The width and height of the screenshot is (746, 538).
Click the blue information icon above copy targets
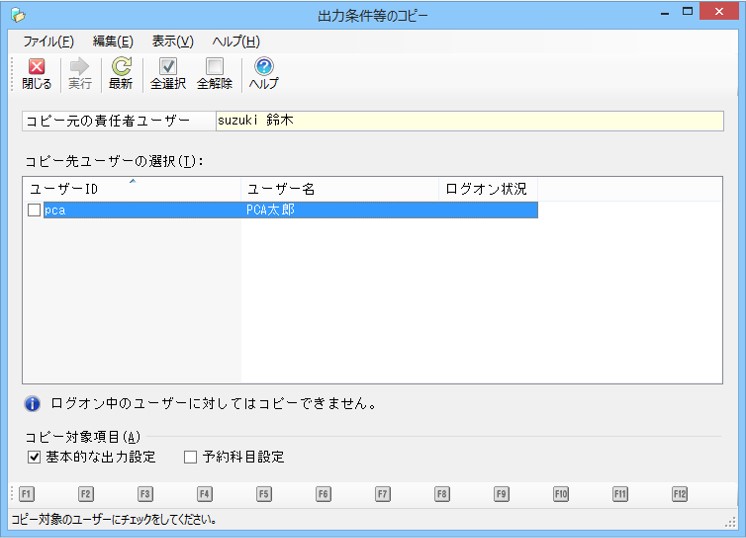[32, 404]
